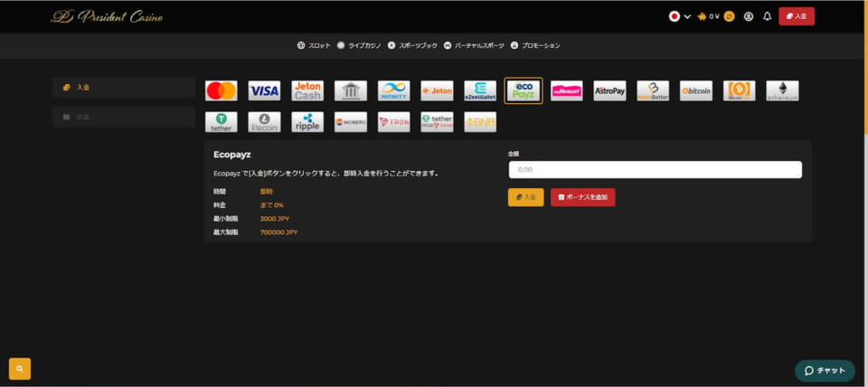This screenshot has height=387, width=868.
Task: Open the user account profile icon
Action: click(x=749, y=16)
